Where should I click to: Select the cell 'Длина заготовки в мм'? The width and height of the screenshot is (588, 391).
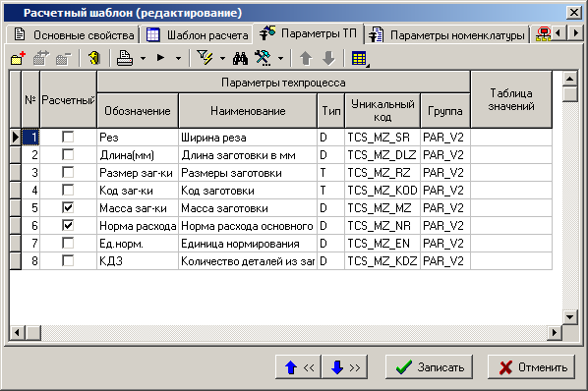(248, 155)
